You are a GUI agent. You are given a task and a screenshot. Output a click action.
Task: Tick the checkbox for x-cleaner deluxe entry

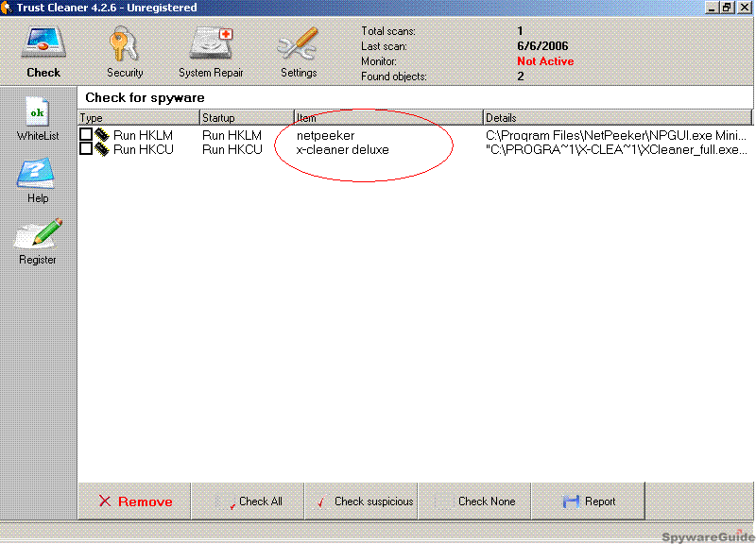coord(86,149)
